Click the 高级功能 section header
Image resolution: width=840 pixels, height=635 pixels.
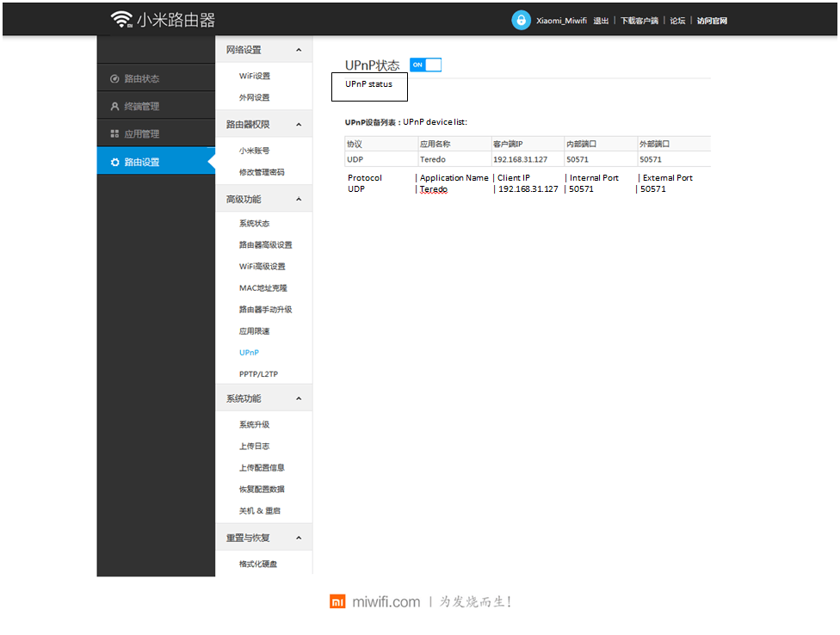click(263, 199)
